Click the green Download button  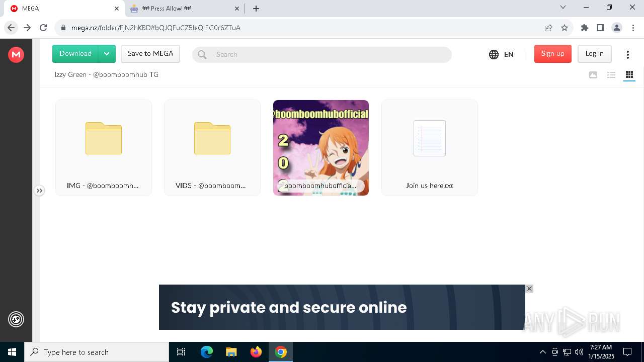(x=75, y=54)
